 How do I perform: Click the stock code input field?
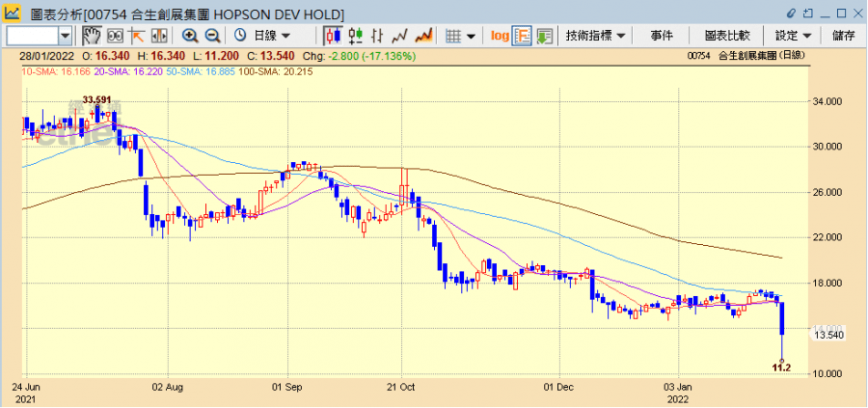coord(32,36)
